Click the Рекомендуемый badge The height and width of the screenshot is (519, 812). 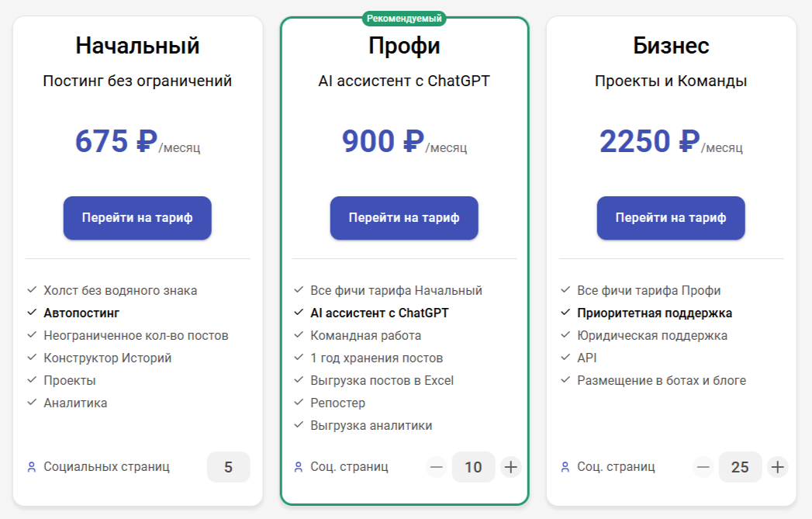pos(404,19)
